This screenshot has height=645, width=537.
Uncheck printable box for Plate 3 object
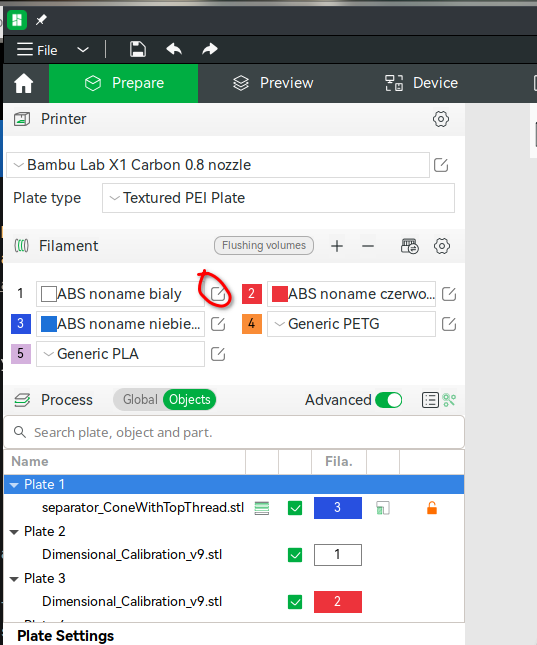(x=295, y=602)
